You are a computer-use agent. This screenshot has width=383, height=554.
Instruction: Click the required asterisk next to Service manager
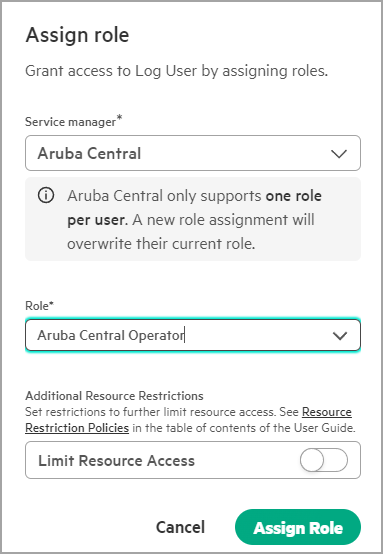coord(119,118)
